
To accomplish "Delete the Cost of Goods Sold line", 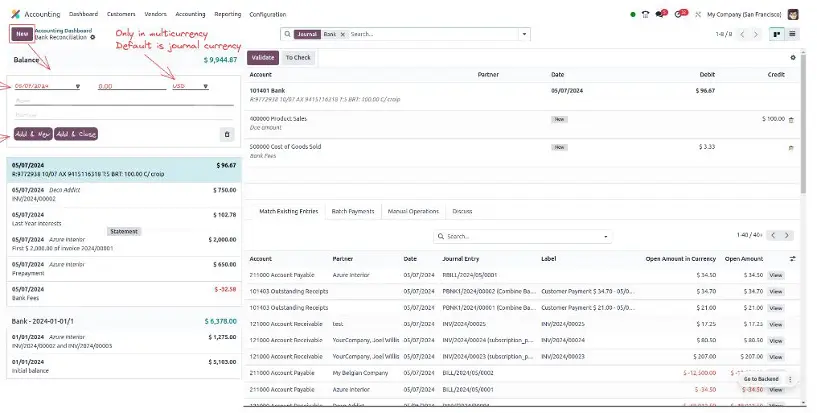I will pos(791,148).
